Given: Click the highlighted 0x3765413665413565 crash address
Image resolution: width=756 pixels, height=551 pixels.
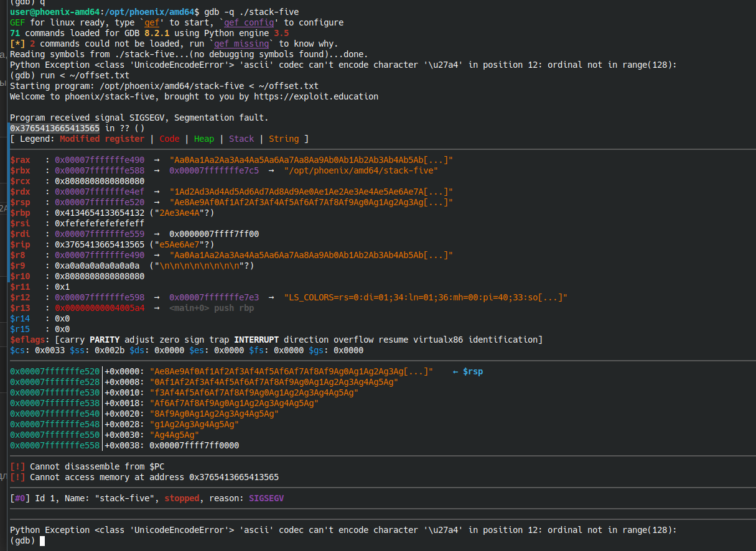Looking at the screenshot, I should (55, 128).
